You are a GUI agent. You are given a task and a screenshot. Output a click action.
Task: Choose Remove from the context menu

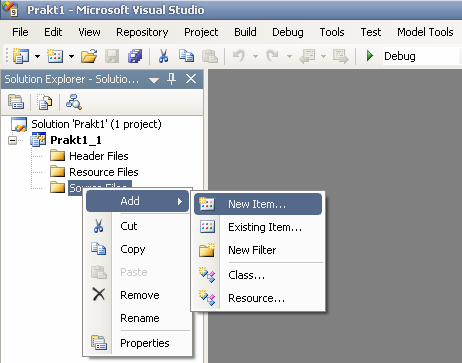point(137,295)
